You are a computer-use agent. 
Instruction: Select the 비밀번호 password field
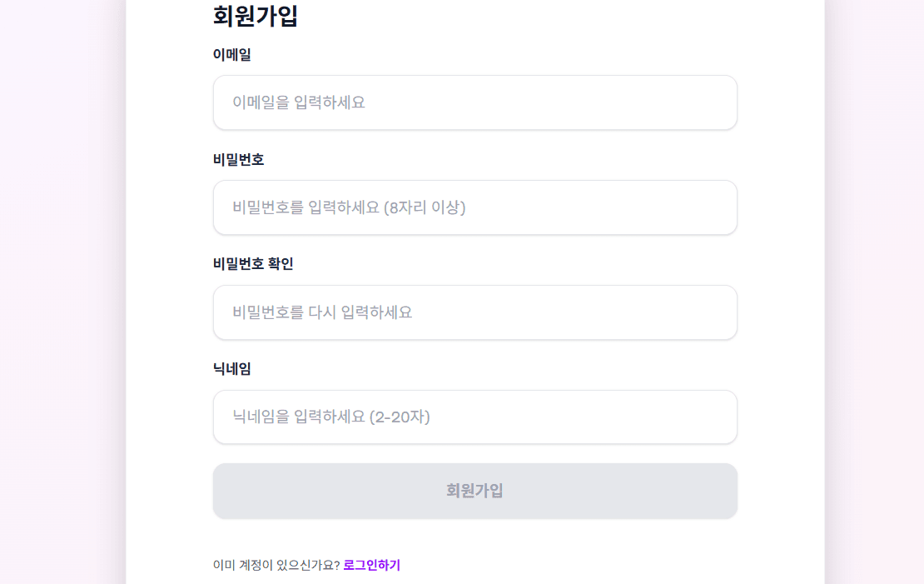click(474, 207)
